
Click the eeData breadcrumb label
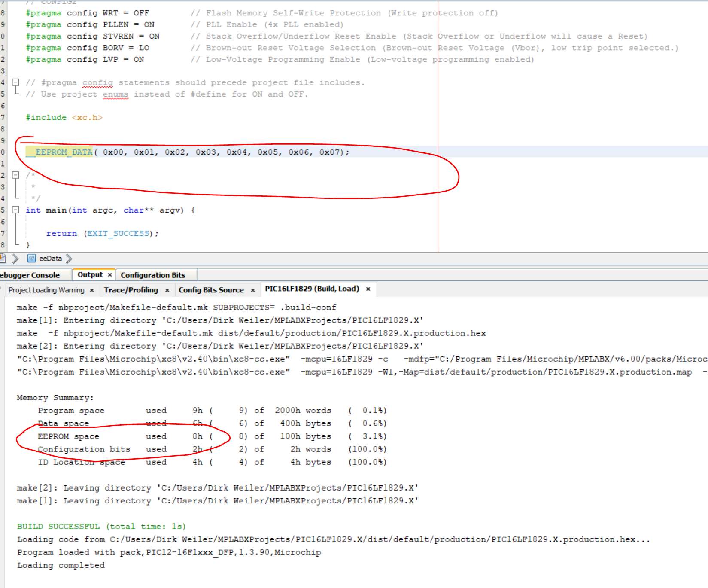[x=50, y=259]
